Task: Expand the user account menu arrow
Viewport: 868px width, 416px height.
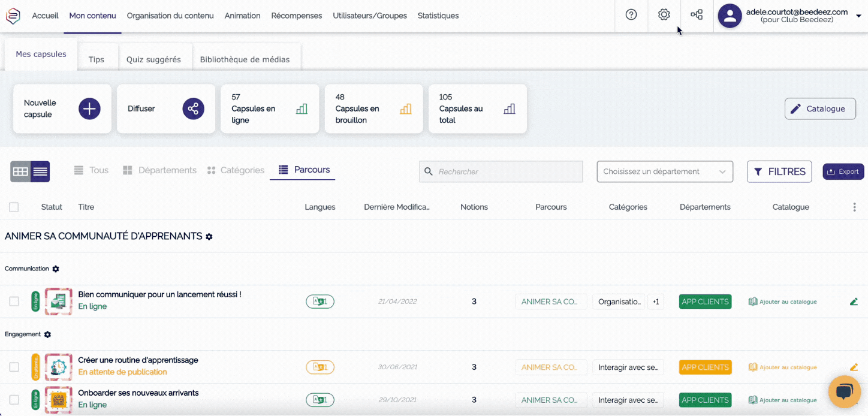Action: point(858,16)
